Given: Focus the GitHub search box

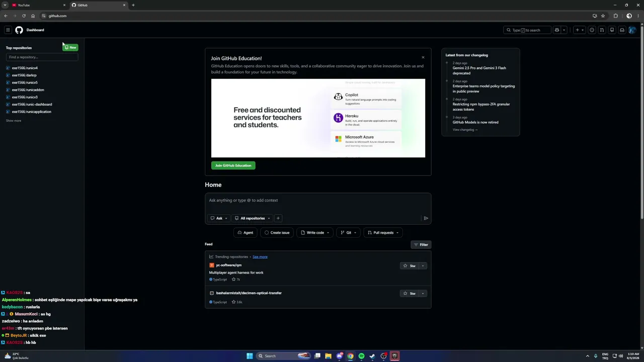Looking at the screenshot, I should pyautogui.click(x=527, y=30).
